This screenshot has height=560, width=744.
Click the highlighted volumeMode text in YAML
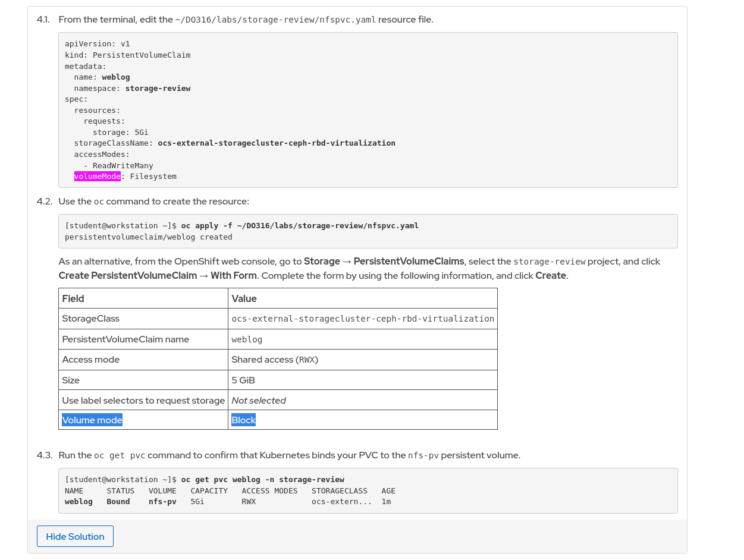pos(98,177)
